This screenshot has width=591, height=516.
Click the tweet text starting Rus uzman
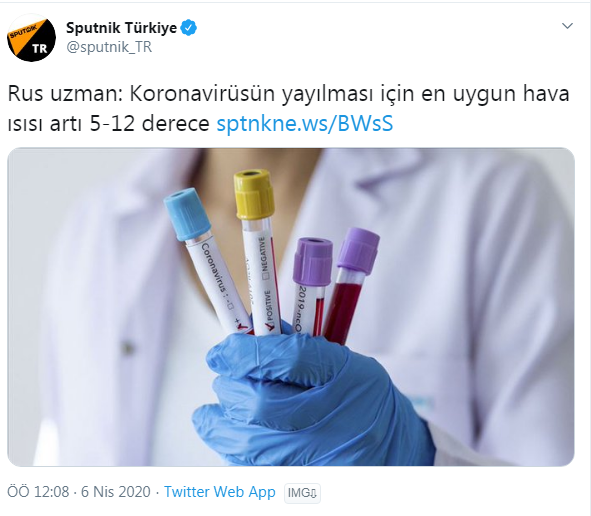[x=288, y=109]
